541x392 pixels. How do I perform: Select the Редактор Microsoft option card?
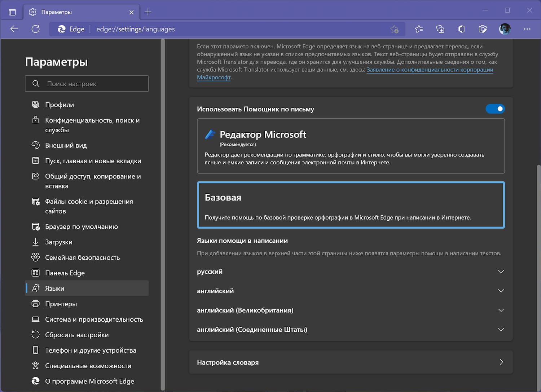point(351,146)
